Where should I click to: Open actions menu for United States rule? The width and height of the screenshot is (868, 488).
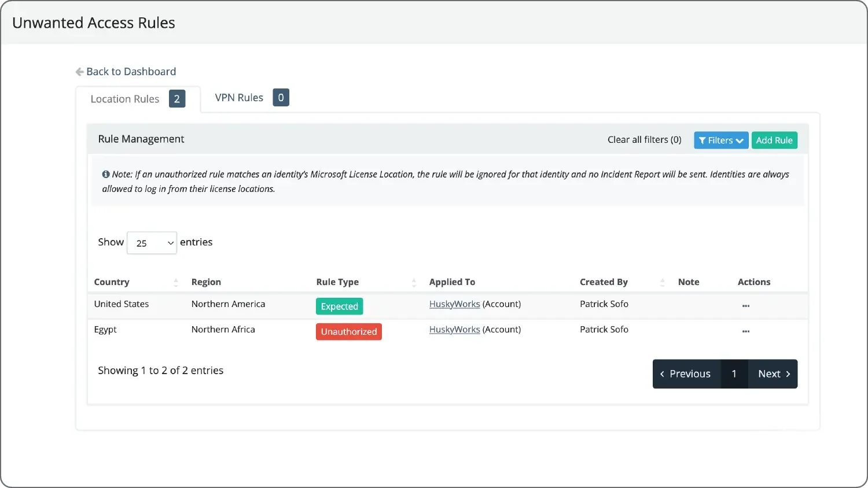coord(746,306)
